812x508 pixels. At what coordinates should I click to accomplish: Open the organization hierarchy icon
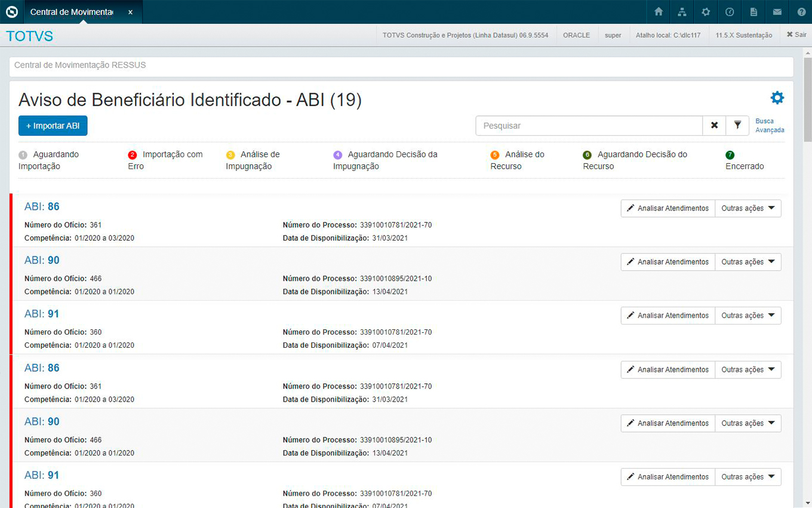coord(682,12)
